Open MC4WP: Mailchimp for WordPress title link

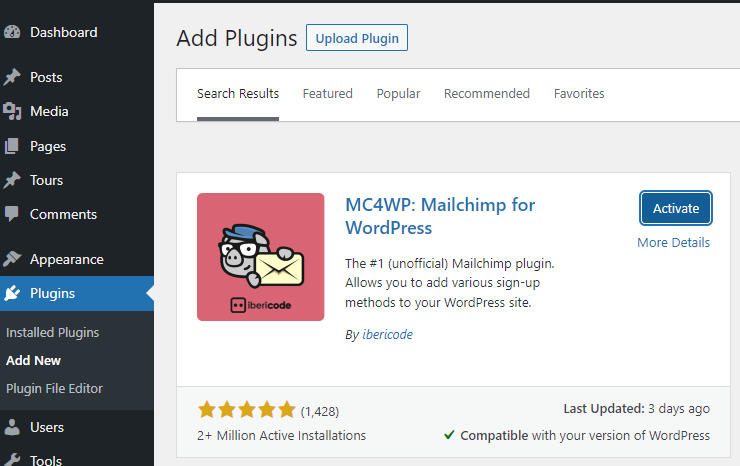click(x=440, y=216)
